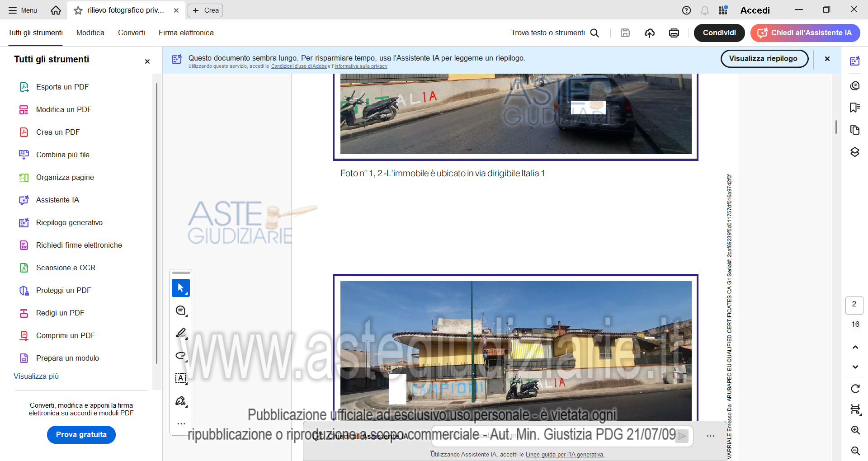The width and height of the screenshot is (868, 461).
Task: Expand Visualizza più in the tools panel
Action: (36, 376)
